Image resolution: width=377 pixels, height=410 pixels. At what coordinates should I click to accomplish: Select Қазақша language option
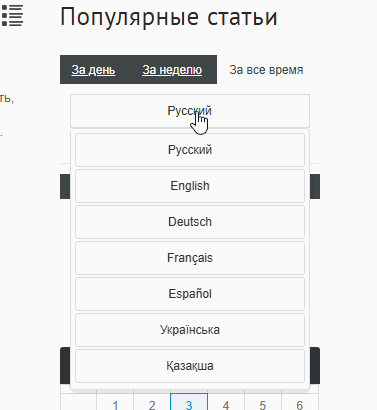190,366
